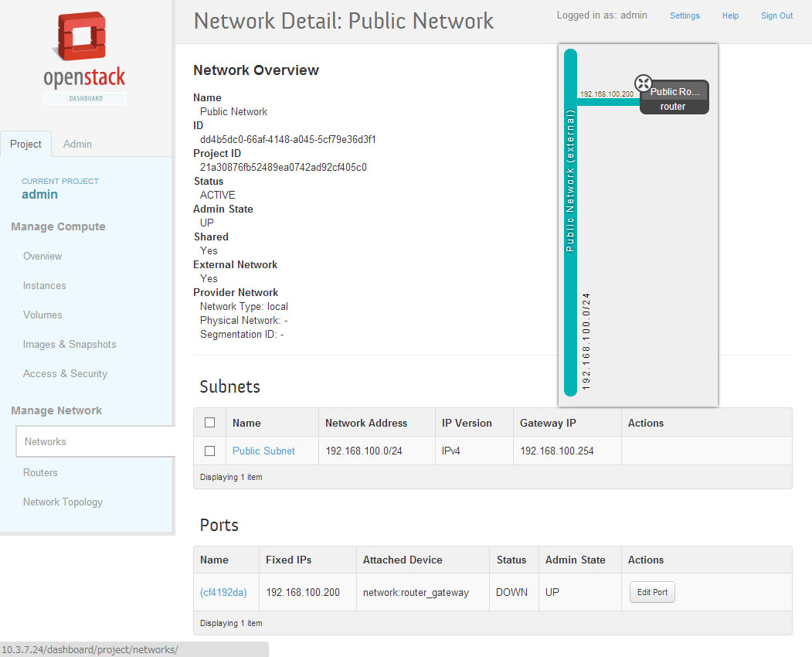812x657 pixels.
Task: Switch to the Admin tab
Action: pyautogui.click(x=77, y=144)
